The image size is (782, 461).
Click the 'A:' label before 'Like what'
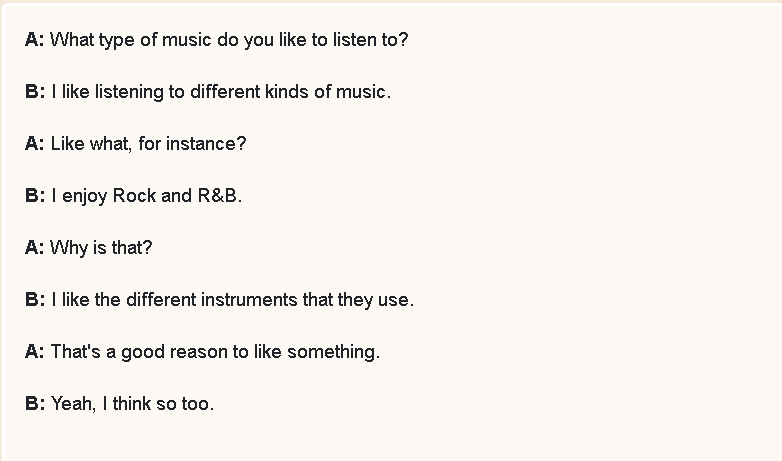click(34, 143)
